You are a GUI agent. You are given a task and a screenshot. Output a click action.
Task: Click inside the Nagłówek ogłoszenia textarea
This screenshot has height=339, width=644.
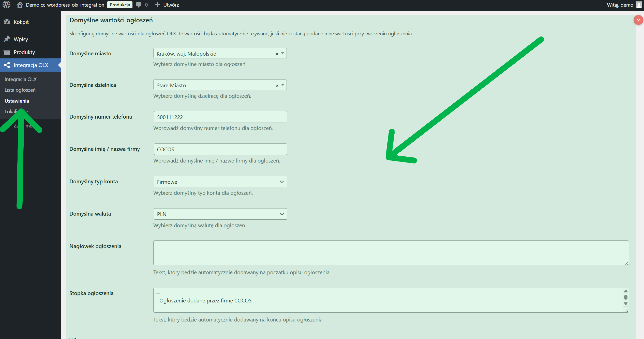(x=391, y=253)
